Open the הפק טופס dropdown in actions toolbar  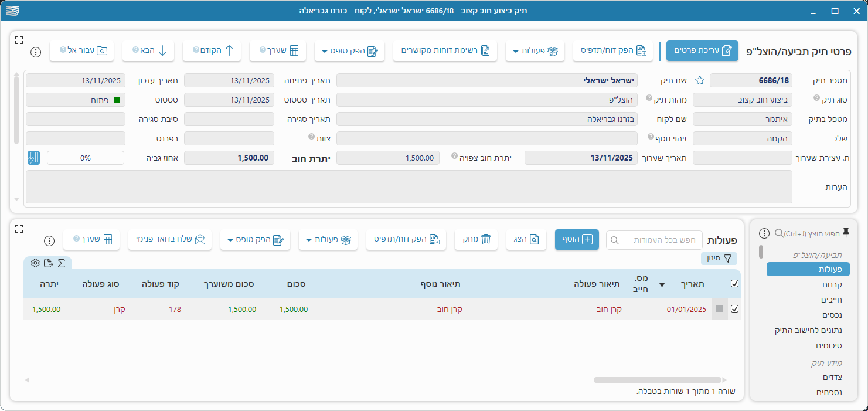(255, 240)
